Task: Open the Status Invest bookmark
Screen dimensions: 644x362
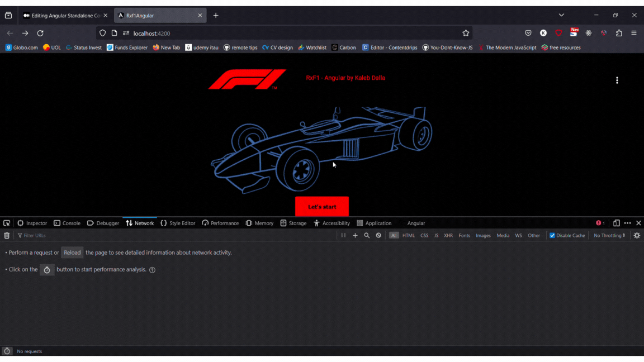Action: [84, 47]
